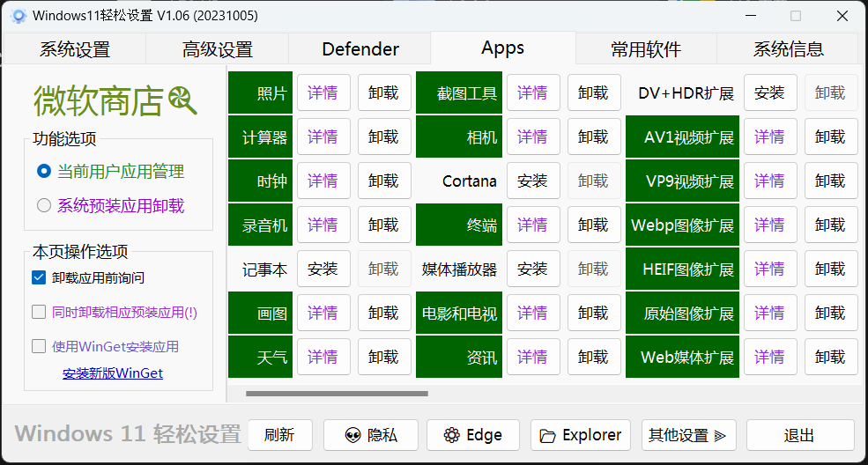Click 详情 button for AV1视频扩展
This screenshot has height=465, width=868.
tap(769, 137)
